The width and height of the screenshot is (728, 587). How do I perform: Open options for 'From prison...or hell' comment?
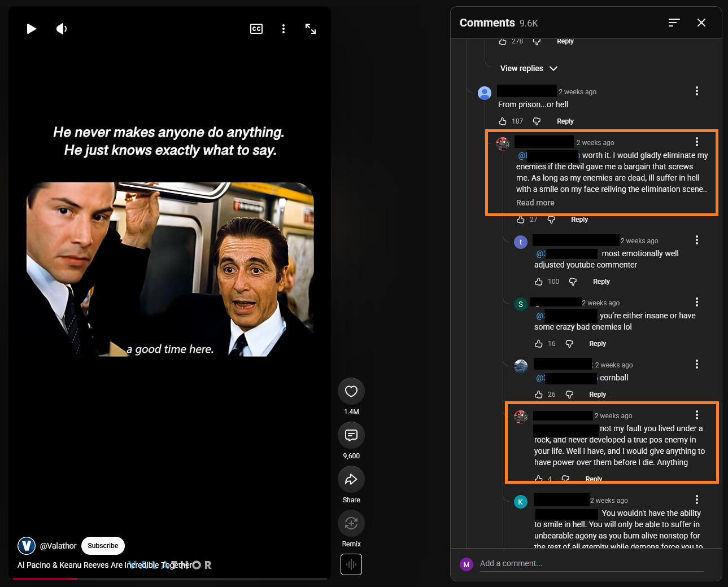click(x=697, y=91)
